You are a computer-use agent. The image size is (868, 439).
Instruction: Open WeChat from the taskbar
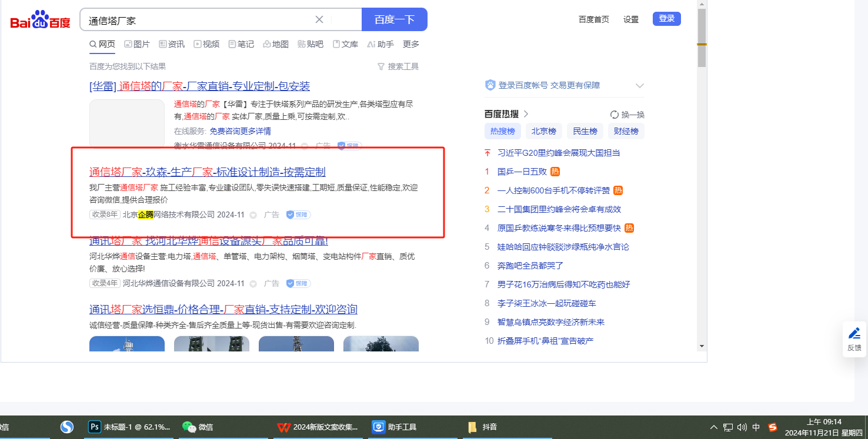[x=189, y=427]
